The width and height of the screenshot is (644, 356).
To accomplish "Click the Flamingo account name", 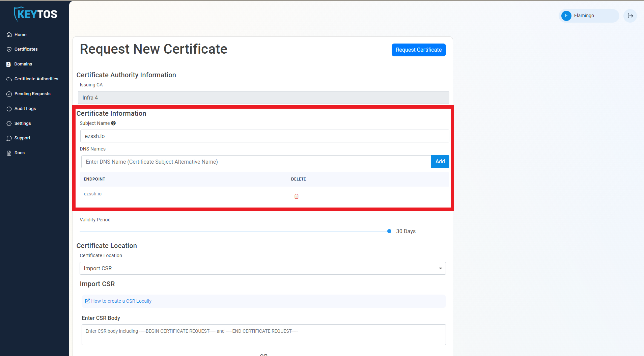I will (x=584, y=16).
